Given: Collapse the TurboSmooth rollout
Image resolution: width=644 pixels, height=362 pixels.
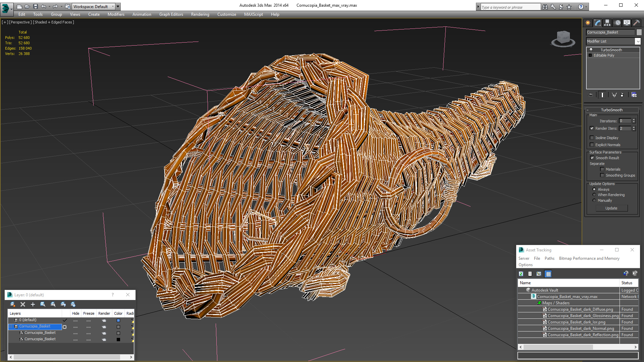Looking at the screenshot, I should pos(588,110).
